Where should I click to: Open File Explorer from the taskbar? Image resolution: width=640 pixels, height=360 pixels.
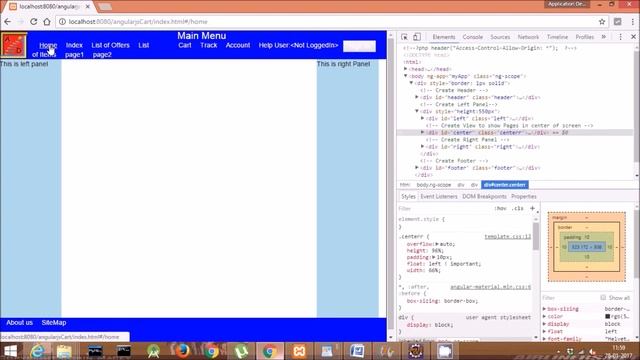coord(64,351)
